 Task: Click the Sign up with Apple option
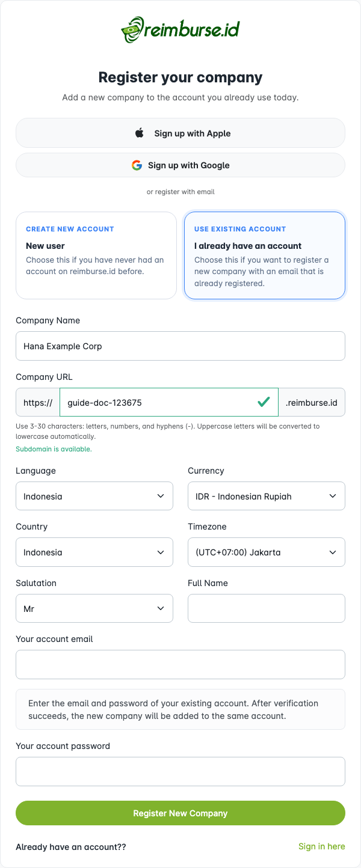(x=180, y=133)
